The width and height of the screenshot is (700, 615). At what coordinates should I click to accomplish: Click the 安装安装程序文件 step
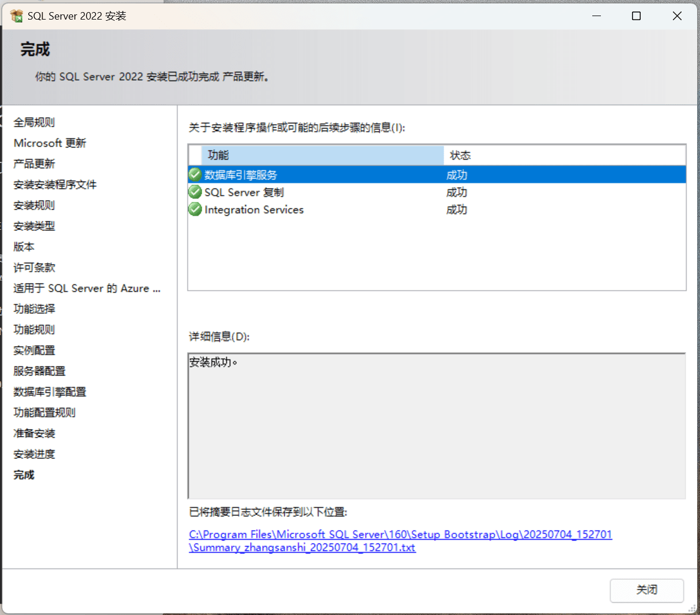55,184
